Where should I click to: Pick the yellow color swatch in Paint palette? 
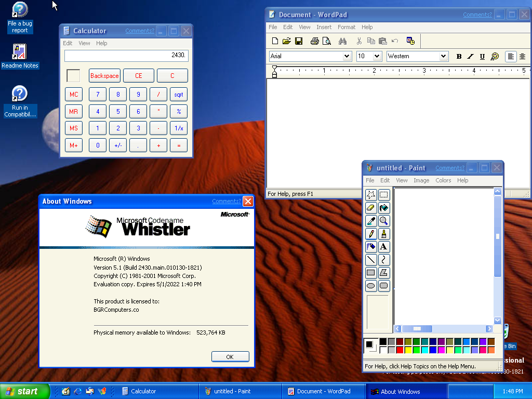pos(408,350)
